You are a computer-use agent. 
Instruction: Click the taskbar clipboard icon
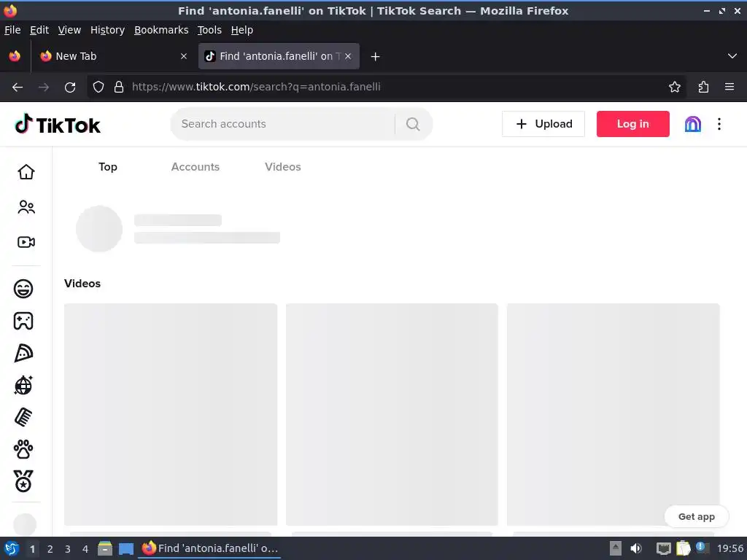tap(683, 548)
